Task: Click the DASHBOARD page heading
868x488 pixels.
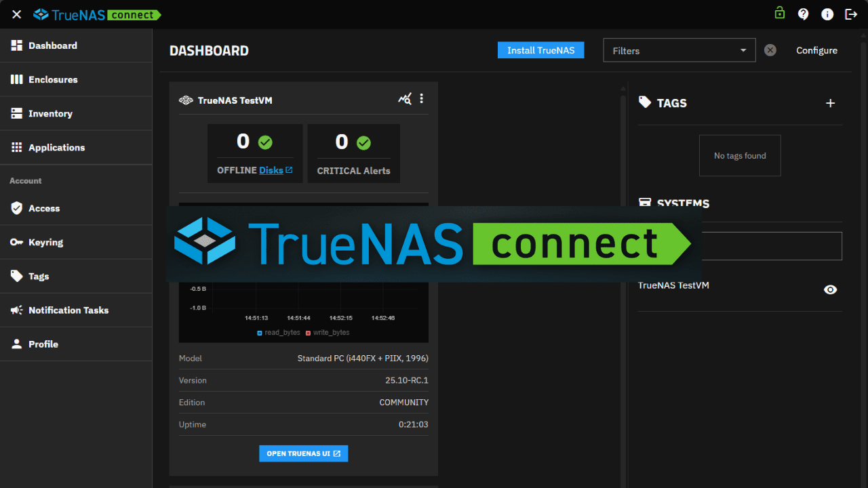Action: (x=209, y=51)
